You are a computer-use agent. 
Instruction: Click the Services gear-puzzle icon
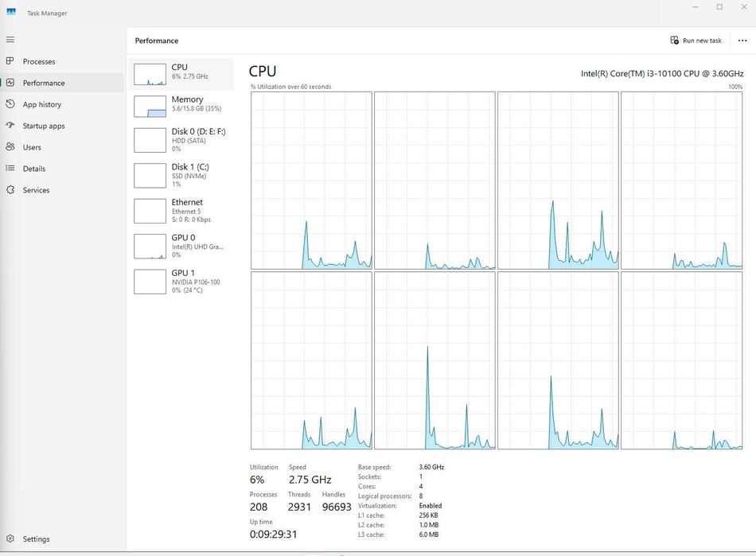pos(10,190)
